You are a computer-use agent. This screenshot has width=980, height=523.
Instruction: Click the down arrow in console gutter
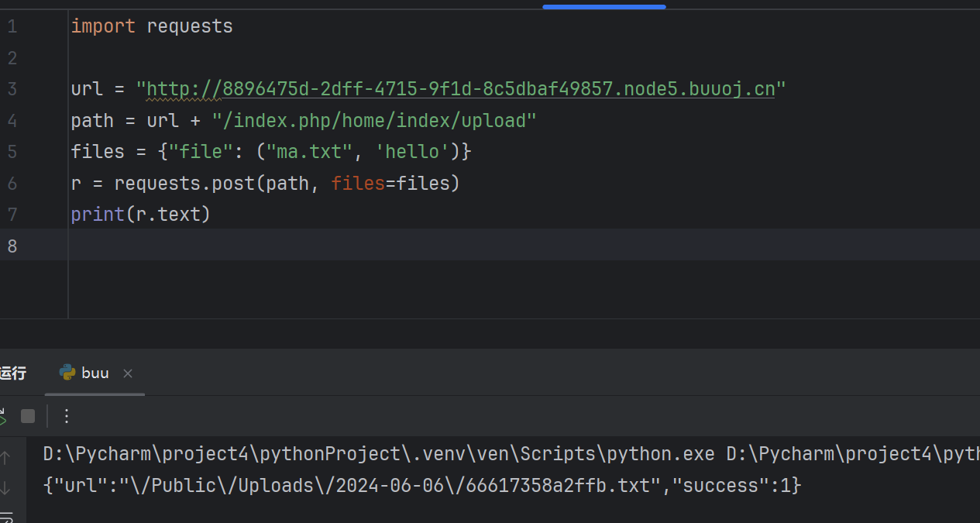[5, 488]
